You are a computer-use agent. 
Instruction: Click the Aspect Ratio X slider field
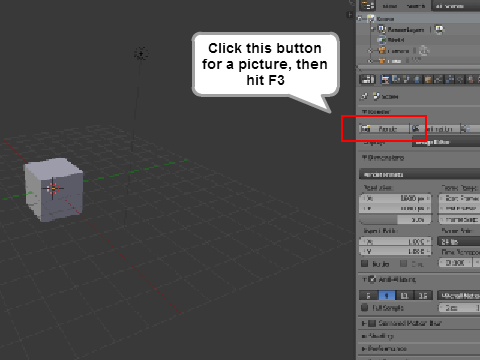[x=395, y=241]
